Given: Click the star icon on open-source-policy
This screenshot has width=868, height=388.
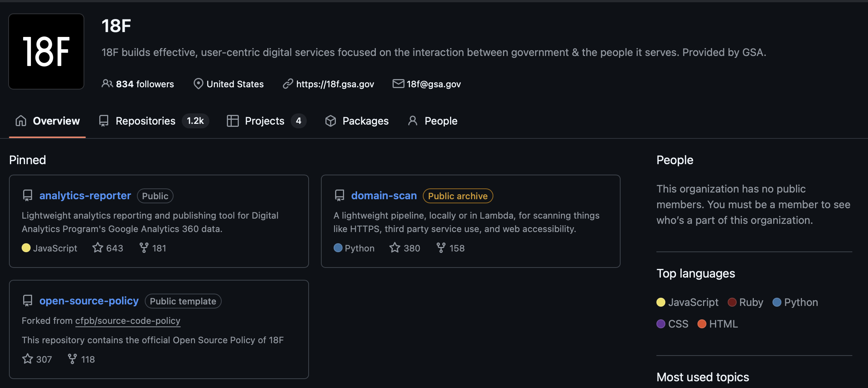Looking at the screenshot, I should pyautogui.click(x=28, y=359).
